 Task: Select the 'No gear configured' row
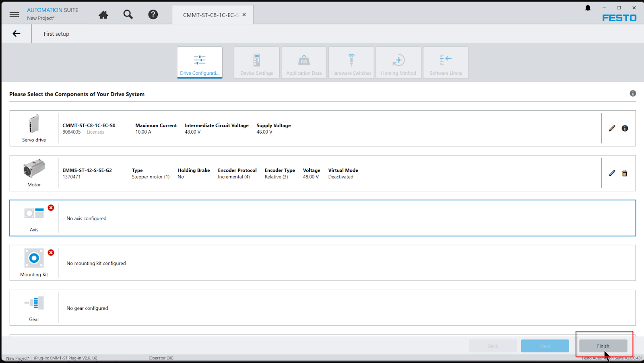[322, 308]
